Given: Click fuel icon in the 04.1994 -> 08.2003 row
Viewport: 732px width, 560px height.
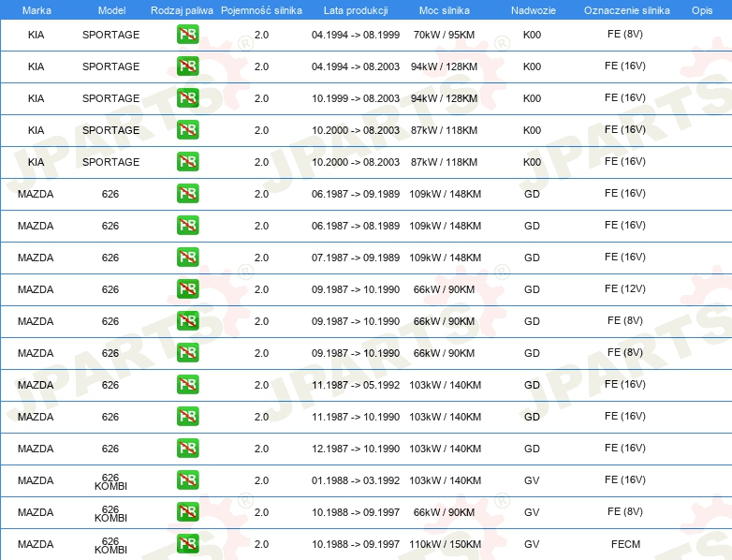Looking at the screenshot, I should click(x=187, y=66).
